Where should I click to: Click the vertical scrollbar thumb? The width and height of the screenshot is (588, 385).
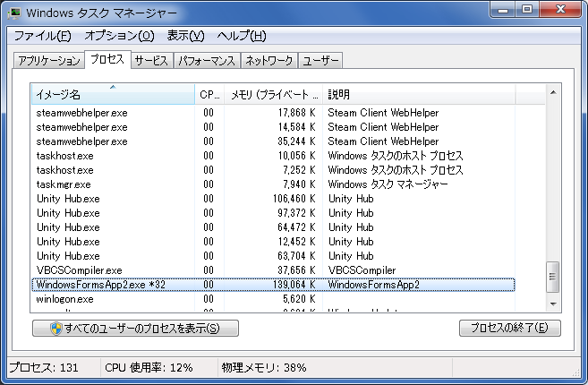[553, 277]
